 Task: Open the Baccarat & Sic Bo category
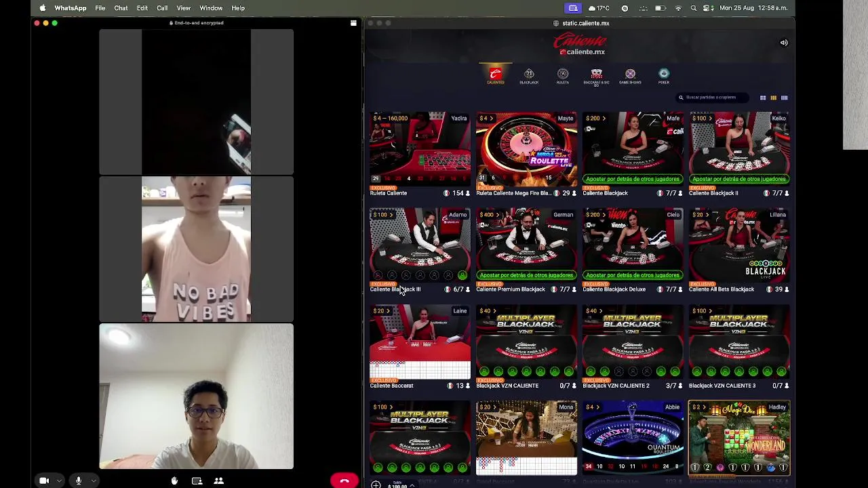596,76
